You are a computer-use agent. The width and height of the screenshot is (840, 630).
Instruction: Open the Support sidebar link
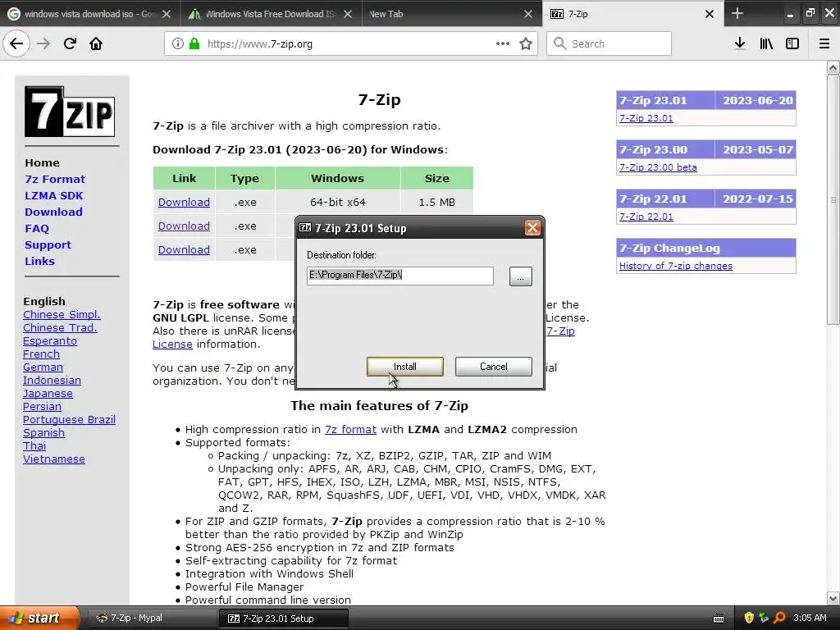(x=48, y=244)
